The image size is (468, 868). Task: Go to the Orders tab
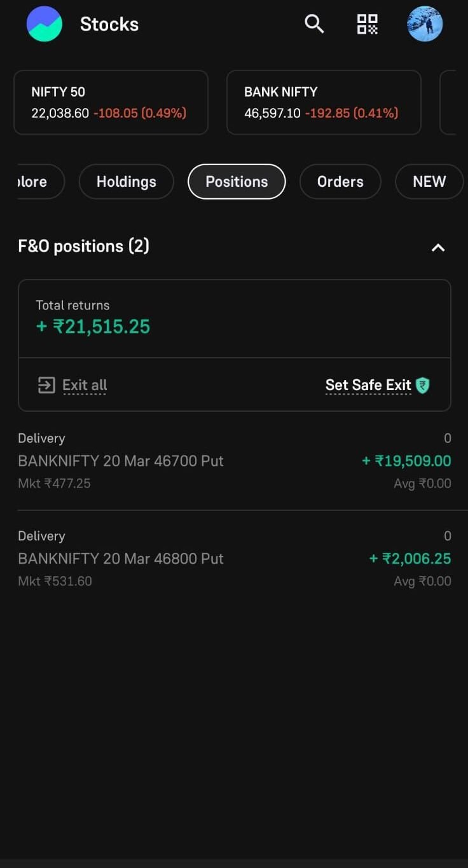click(x=340, y=182)
